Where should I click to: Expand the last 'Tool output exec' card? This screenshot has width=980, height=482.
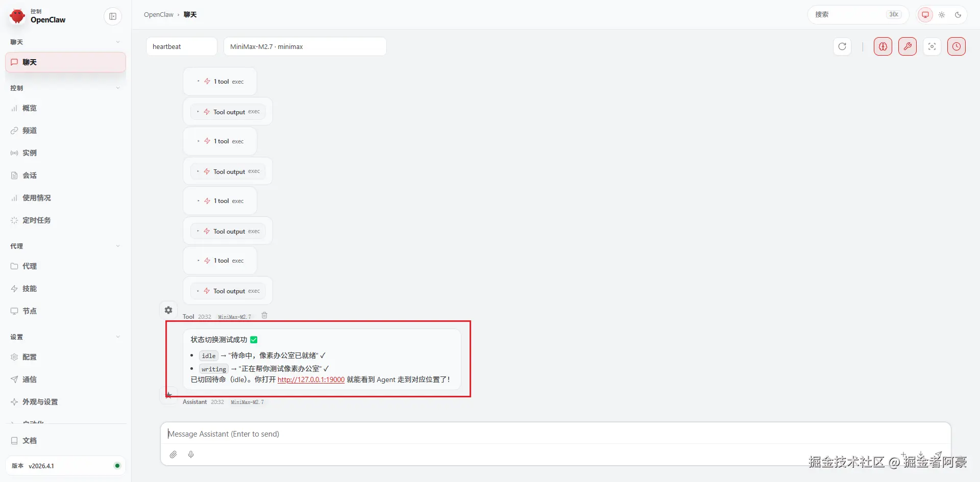tap(228, 291)
